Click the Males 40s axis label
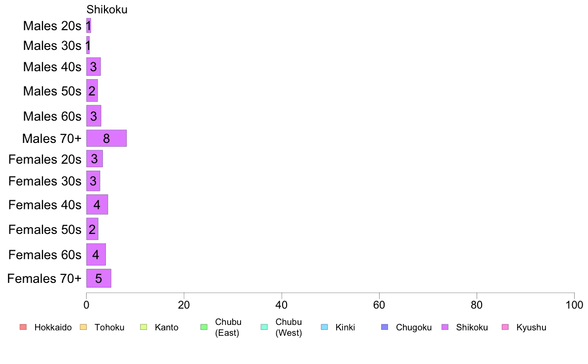The width and height of the screenshot is (588, 364). pos(52,67)
